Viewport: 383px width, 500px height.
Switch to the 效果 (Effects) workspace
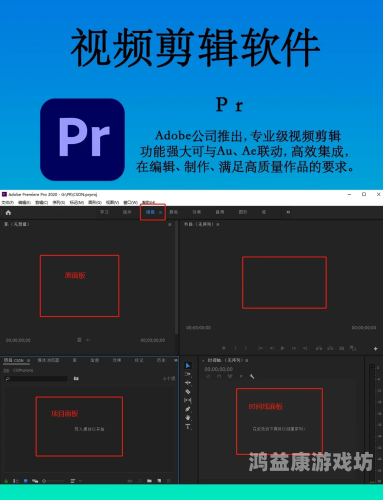click(196, 212)
